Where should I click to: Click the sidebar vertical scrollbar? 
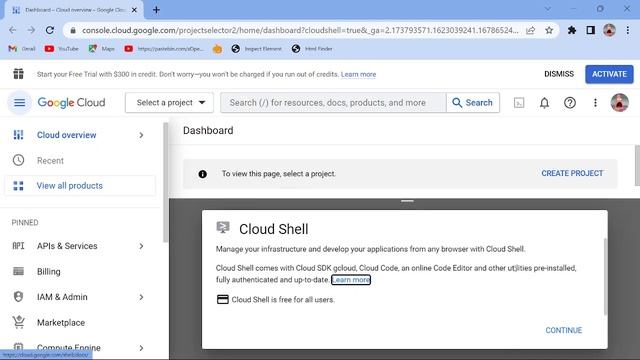coord(165,182)
